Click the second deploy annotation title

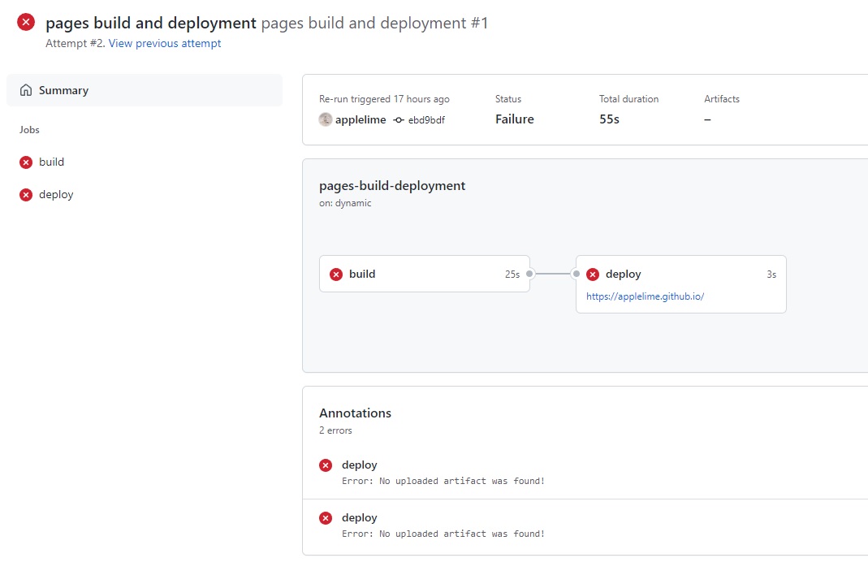tap(359, 517)
